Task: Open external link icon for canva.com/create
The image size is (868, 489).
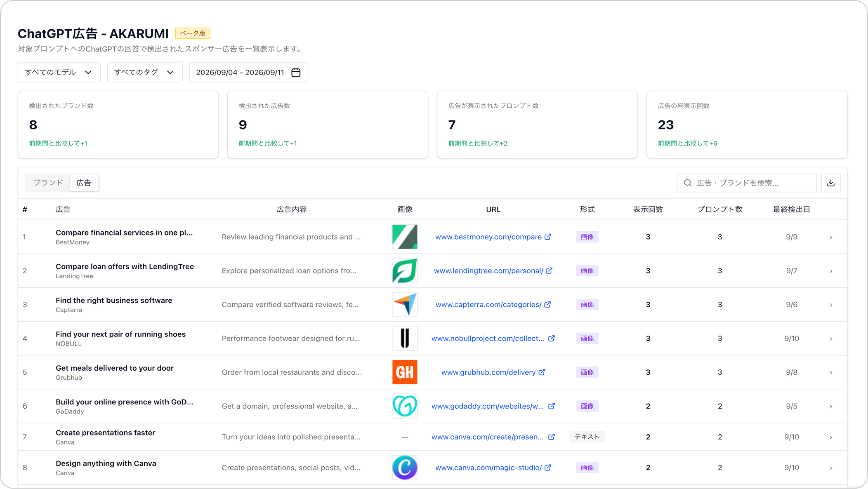Action: point(552,437)
